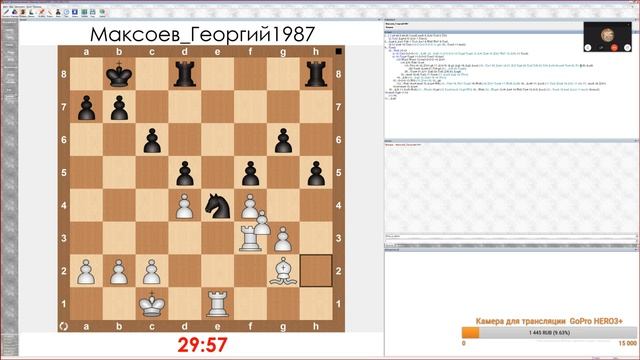Select the white pawn on g3
Image resolution: width=640 pixels, height=360 pixels.
point(283,239)
